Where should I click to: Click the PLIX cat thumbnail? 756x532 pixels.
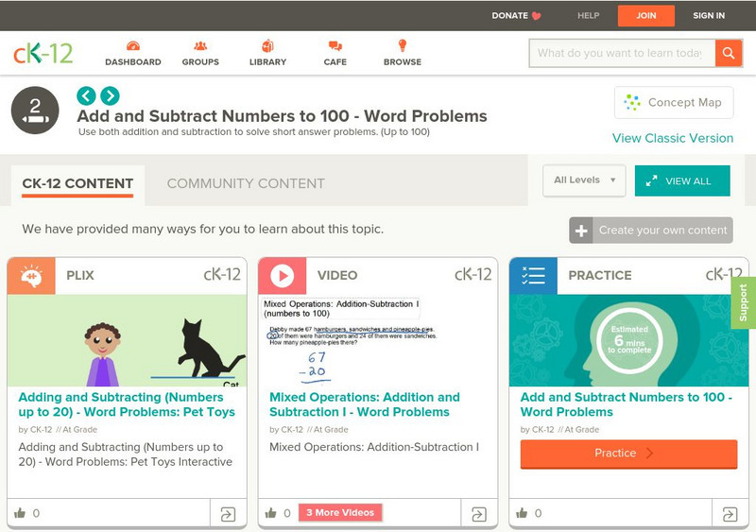coord(127,340)
